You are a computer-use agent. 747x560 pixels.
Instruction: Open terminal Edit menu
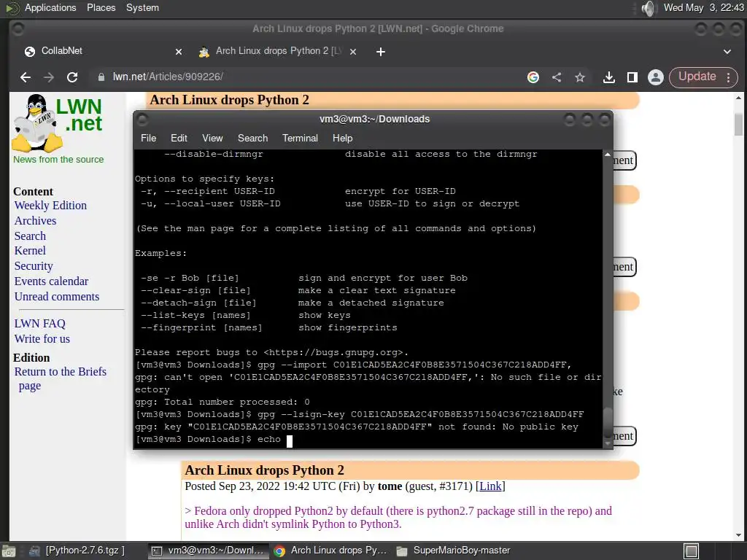click(179, 138)
